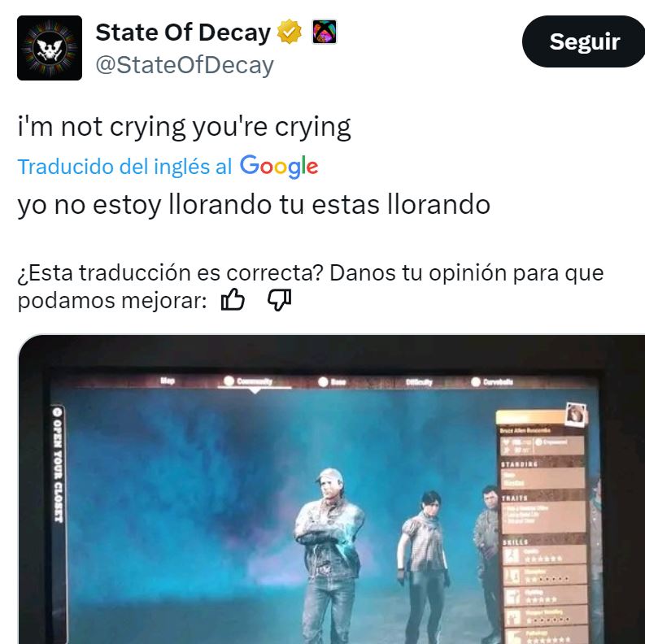Expand the Open Your Closet side panel
645x644 pixels.
click(x=58, y=463)
